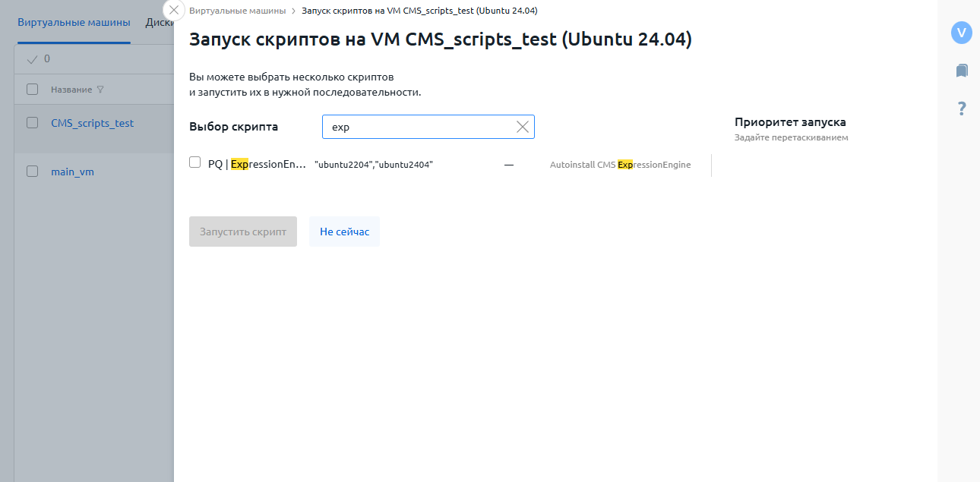This screenshot has height=482, width=980.
Task: Switch to the Виртуальные машины tab
Action: [74, 22]
